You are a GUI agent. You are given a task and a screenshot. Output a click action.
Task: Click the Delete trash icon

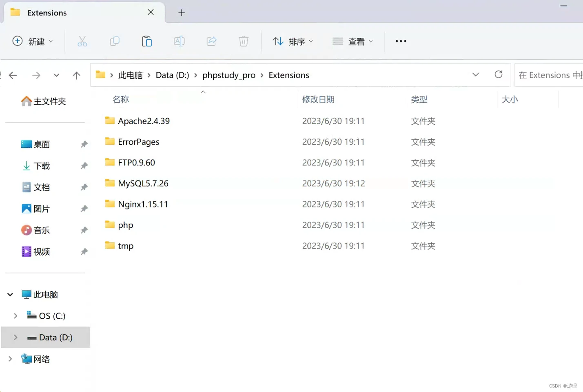(244, 41)
